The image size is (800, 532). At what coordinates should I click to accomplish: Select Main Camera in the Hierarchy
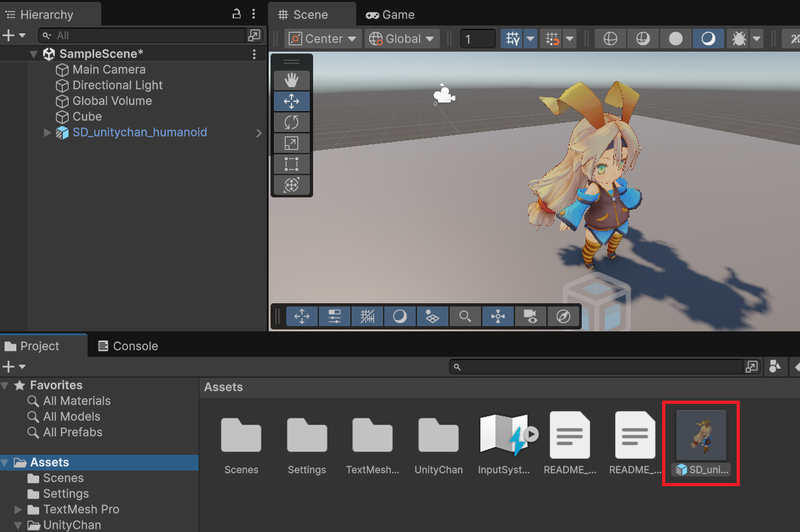pos(108,69)
